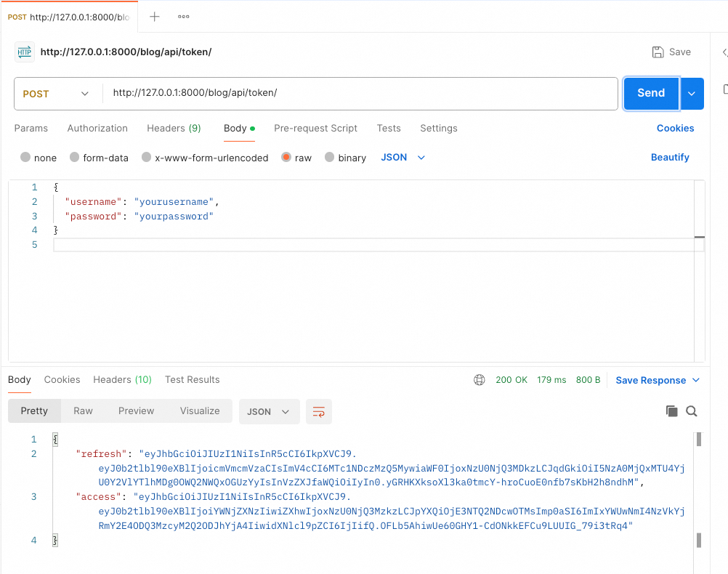The width and height of the screenshot is (728, 574).
Task: Select the form-data body type radio
Action: pos(74,158)
